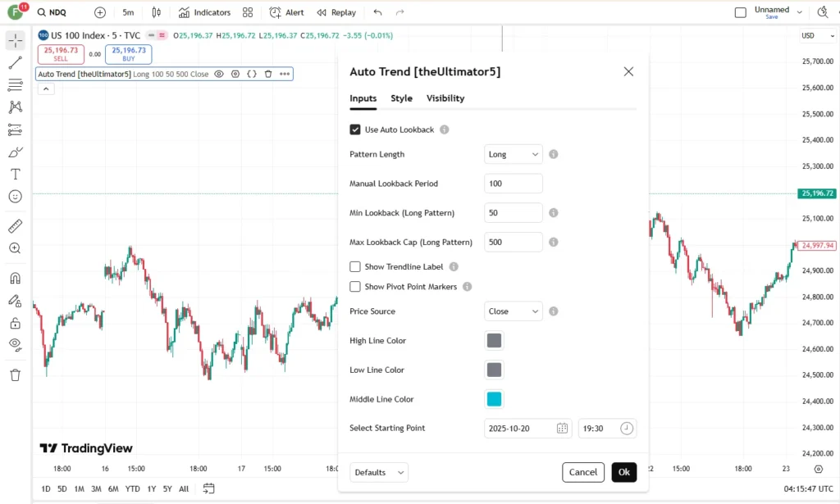The width and height of the screenshot is (840, 504).
Task: Expand the Defaults dropdown
Action: pyautogui.click(x=379, y=472)
